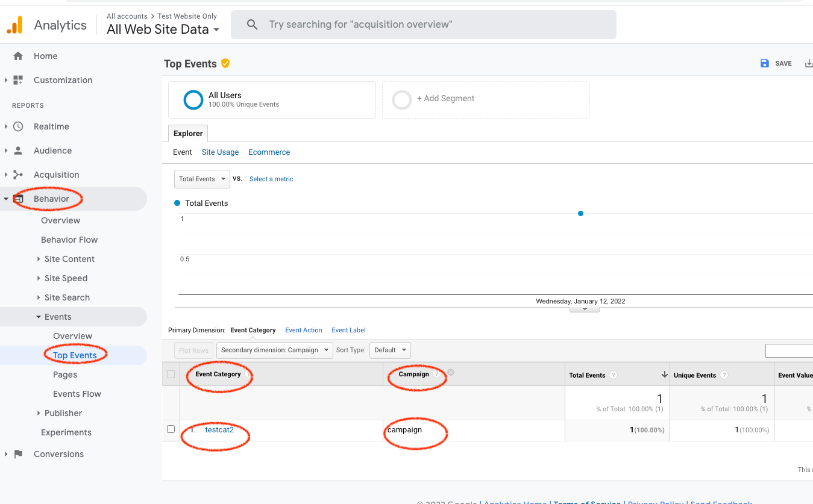The image size is (813, 504).
Task: Click the Home icon in sidebar
Action: [x=18, y=56]
